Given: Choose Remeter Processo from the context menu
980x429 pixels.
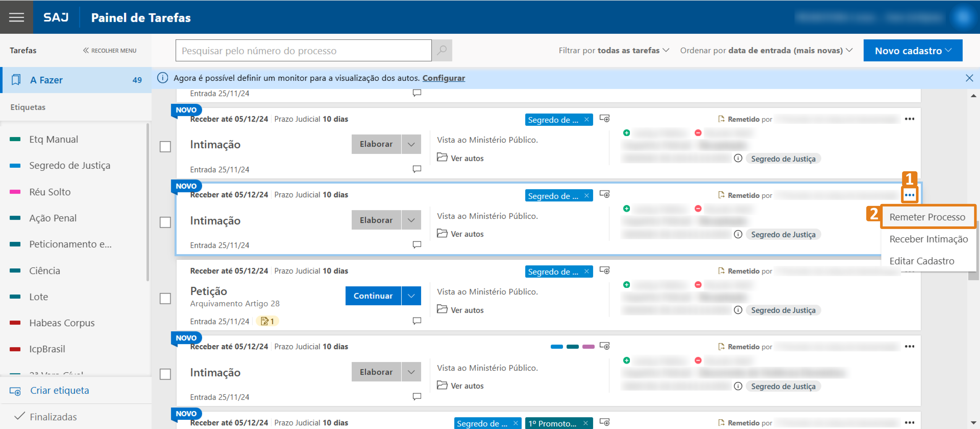Looking at the screenshot, I should [927, 217].
